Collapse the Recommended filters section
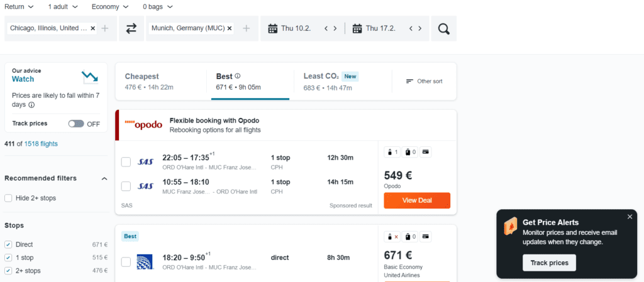This screenshot has height=282, width=644. pyautogui.click(x=104, y=178)
